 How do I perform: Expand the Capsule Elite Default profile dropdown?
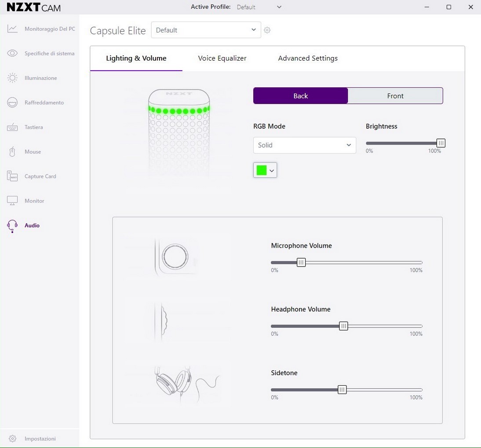point(206,30)
